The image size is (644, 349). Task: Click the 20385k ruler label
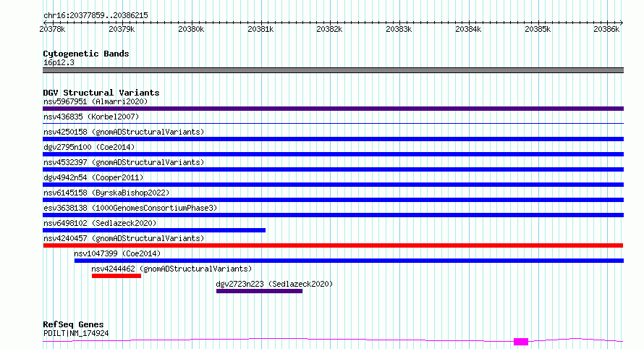[x=538, y=29]
